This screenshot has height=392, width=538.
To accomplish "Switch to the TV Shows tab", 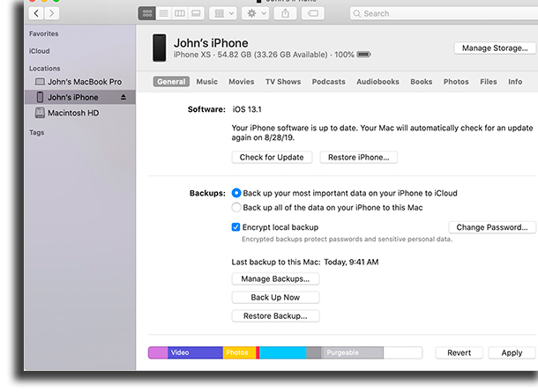I will point(283,82).
